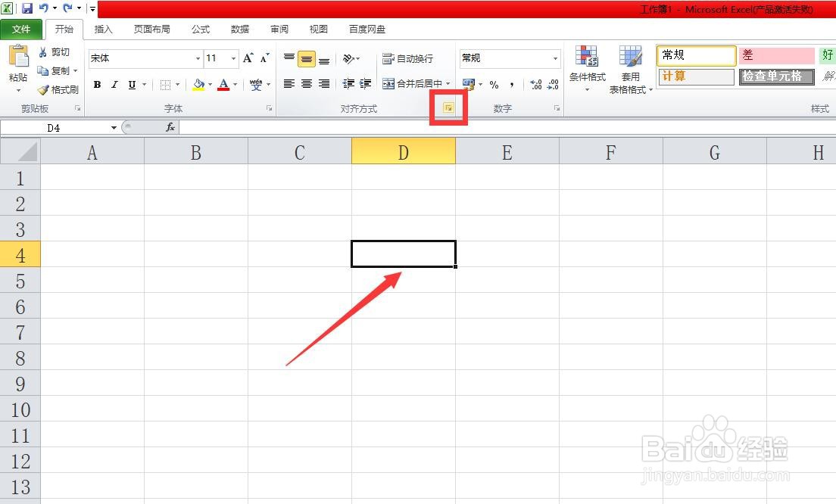Launch number format dialog 数字
836x504 pixels.
click(557, 108)
